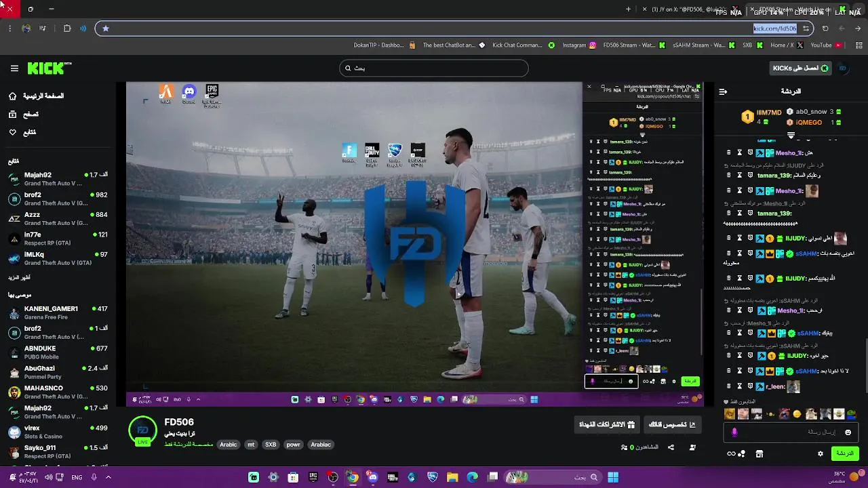Open Sayko_911 Respect RP channel
Image resolution: width=868 pixels, height=488 pixels.
coord(57,452)
